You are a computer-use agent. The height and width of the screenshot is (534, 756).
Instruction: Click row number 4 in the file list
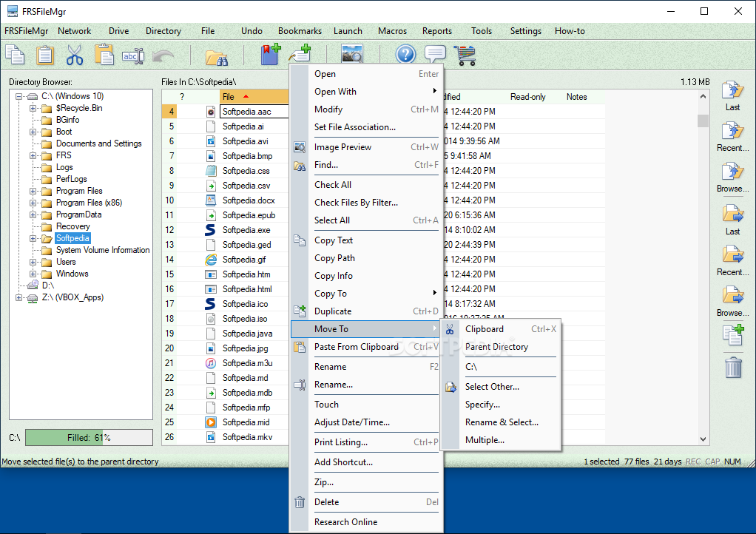171,112
